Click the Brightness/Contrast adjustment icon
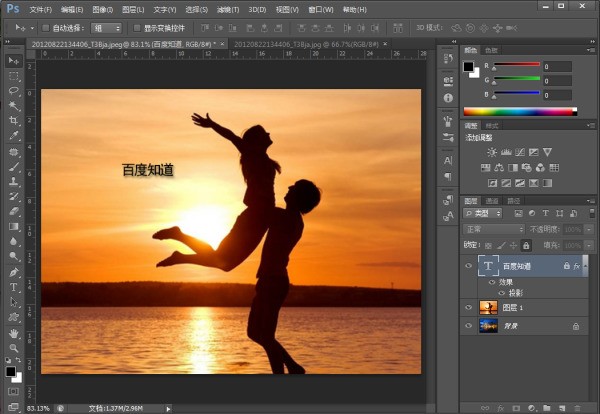This screenshot has width=600, height=414. [492, 152]
